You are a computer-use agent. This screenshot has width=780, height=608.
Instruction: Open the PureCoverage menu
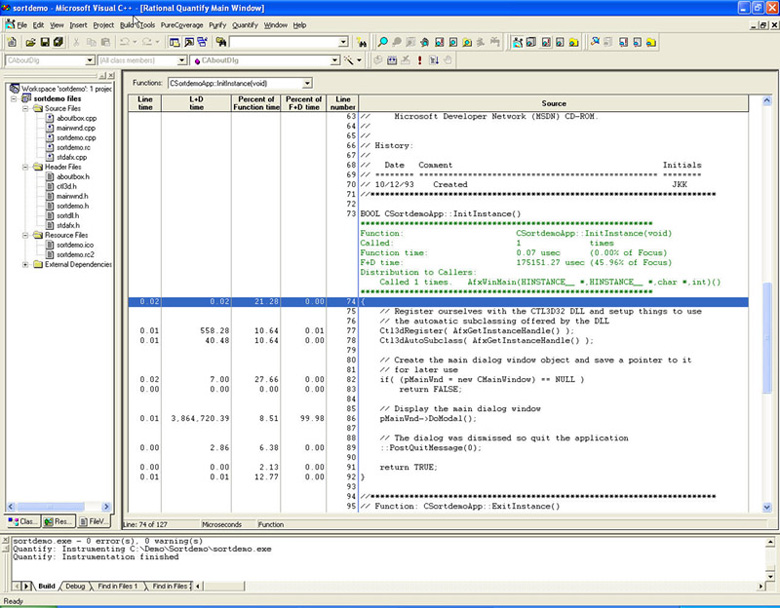pos(181,24)
